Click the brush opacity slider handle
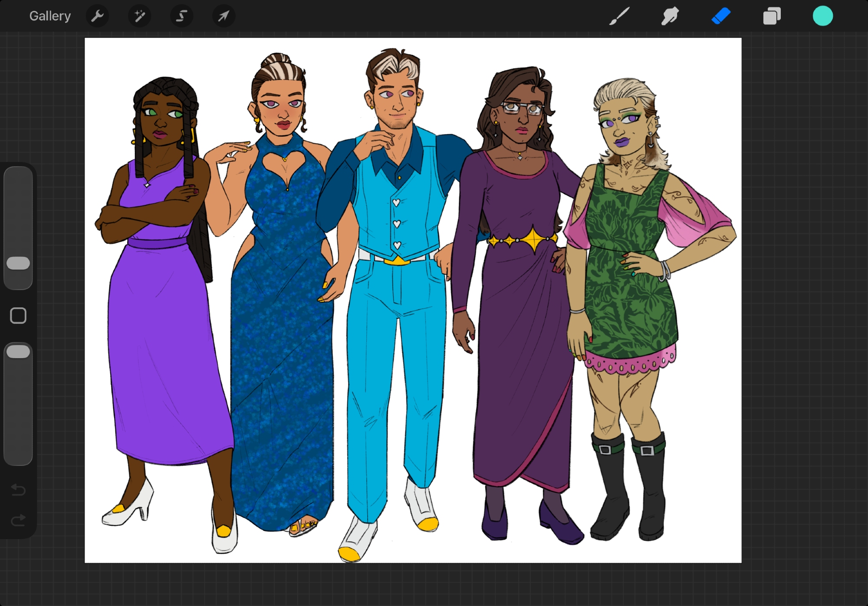Image resolution: width=868 pixels, height=606 pixels. click(18, 352)
